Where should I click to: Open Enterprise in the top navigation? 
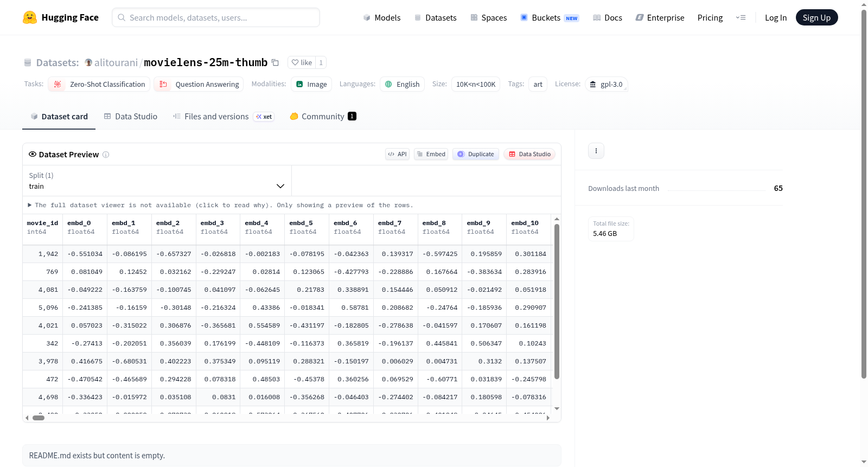click(660, 17)
